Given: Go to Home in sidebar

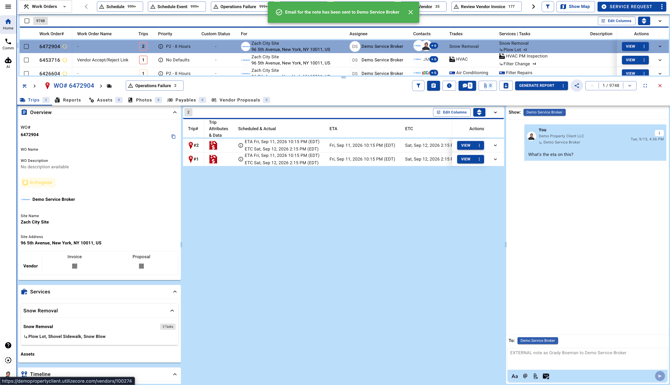Looking at the screenshot, I should 8,24.
